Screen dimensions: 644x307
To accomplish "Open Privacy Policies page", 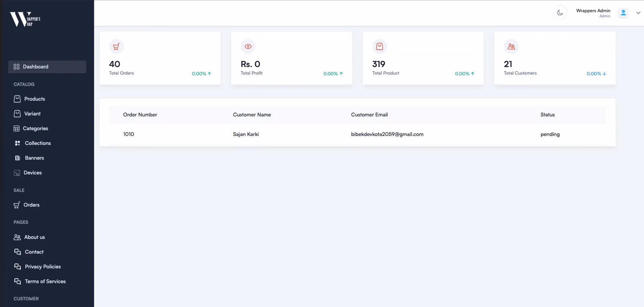I will [43, 266].
